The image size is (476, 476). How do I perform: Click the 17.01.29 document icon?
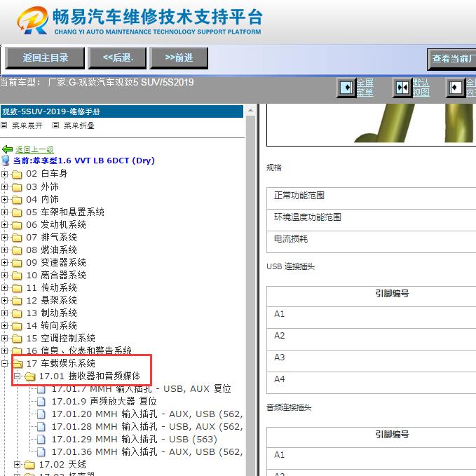41,440
